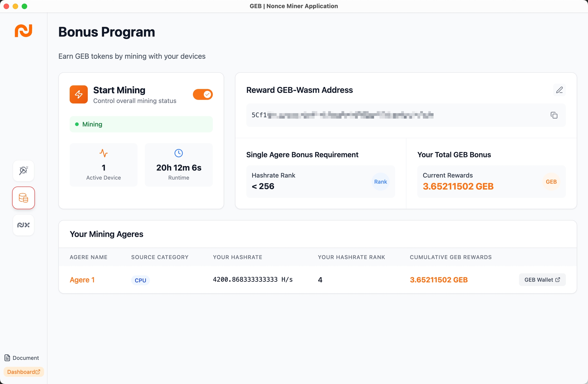Copy the reward GEB-Wasm address

point(554,115)
